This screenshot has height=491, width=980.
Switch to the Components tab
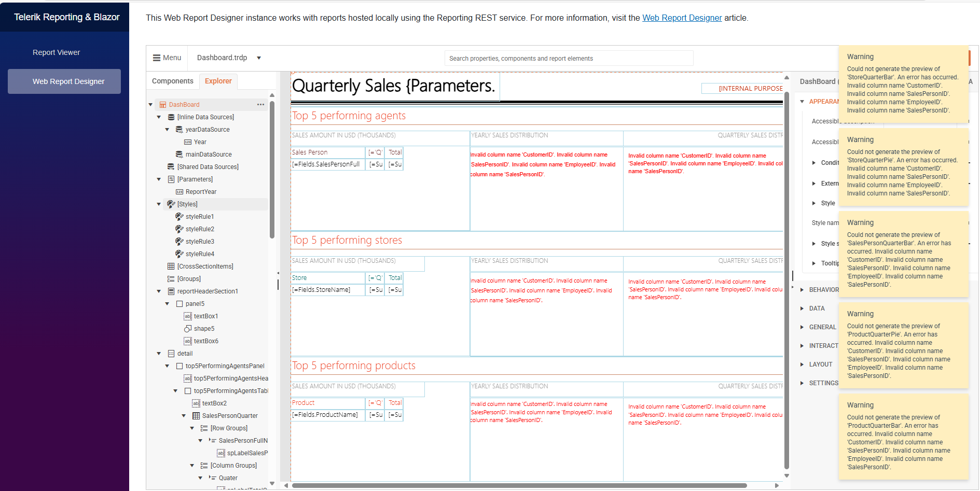[x=173, y=81]
